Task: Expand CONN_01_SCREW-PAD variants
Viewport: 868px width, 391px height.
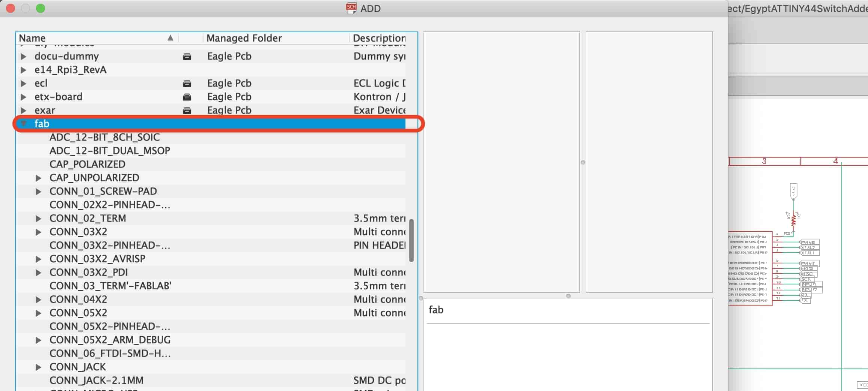Action: tap(38, 191)
